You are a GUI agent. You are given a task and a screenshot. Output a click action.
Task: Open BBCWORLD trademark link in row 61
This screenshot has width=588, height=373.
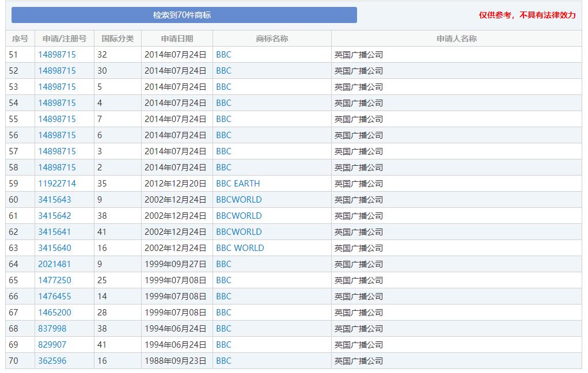pyautogui.click(x=239, y=215)
